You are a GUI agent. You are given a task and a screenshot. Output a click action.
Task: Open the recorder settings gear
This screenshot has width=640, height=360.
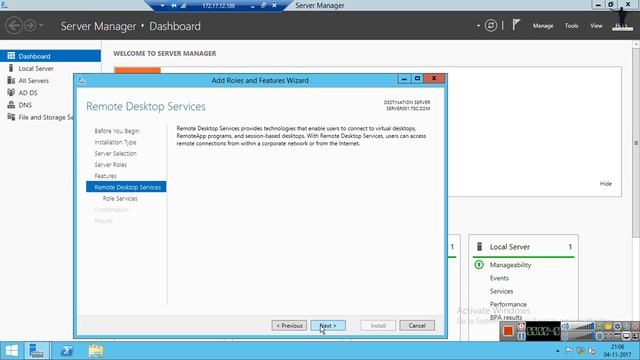click(x=618, y=326)
